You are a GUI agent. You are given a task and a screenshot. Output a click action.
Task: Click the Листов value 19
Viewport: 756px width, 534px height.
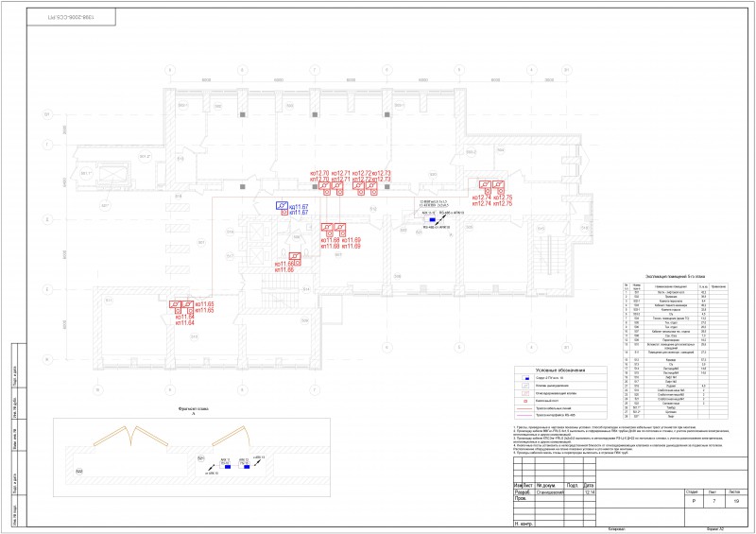pos(736,501)
